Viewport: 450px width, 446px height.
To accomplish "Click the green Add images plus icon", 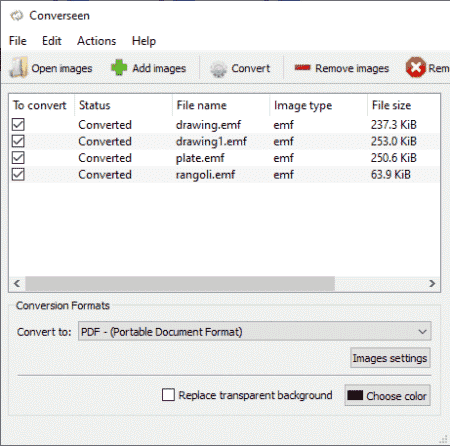I will coord(119,68).
